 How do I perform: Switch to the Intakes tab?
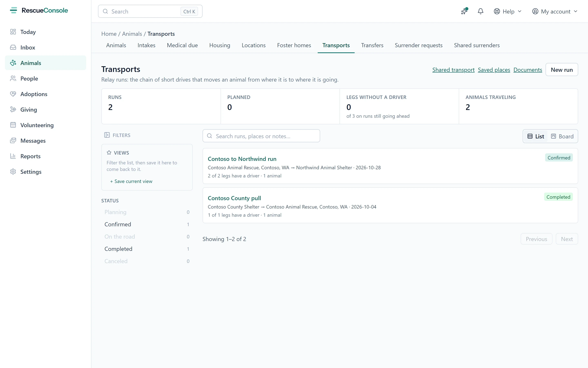(146, 45)
